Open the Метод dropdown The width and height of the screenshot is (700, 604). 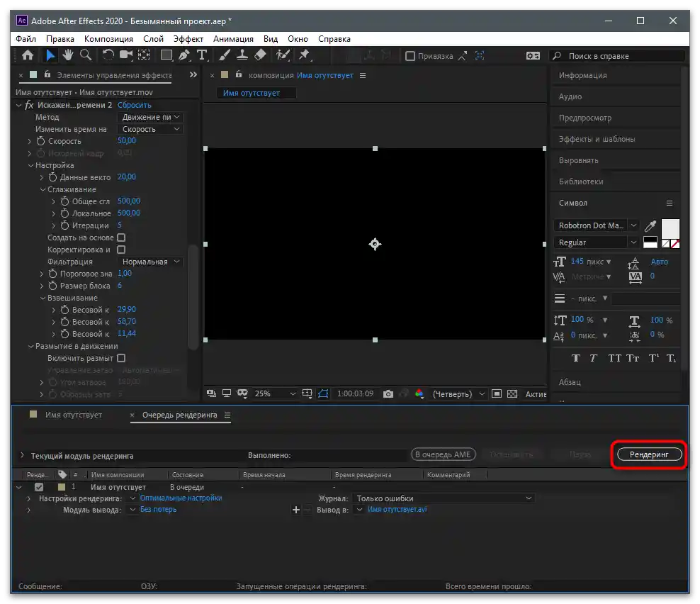[150, 117]
